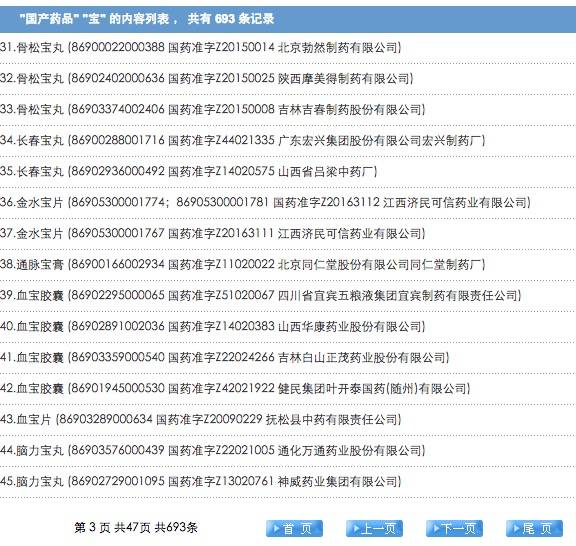Open entry 42 血宝胶囊 健民集团叶开泰国药
Screen dimensions: 576x546
tap(235, 388)
